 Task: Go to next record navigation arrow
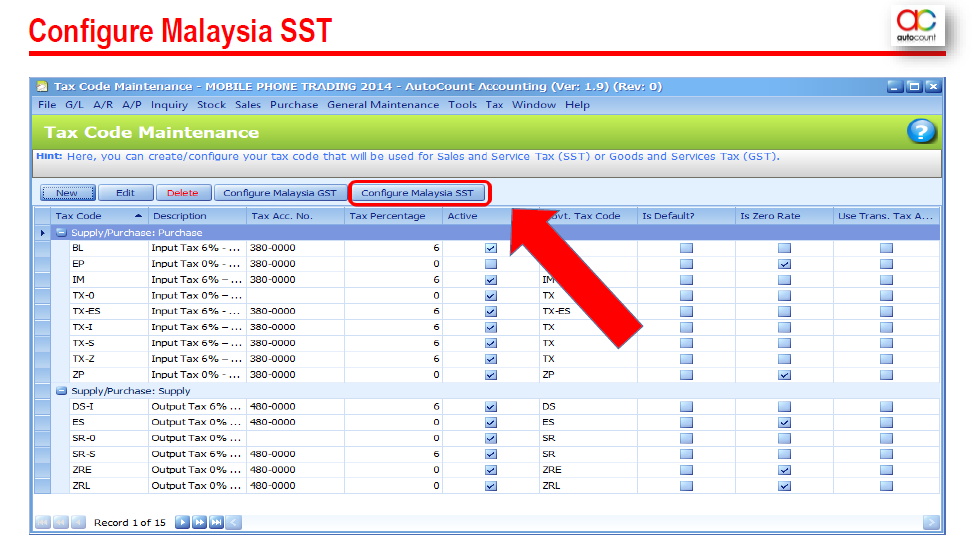[x=182, y=522]
